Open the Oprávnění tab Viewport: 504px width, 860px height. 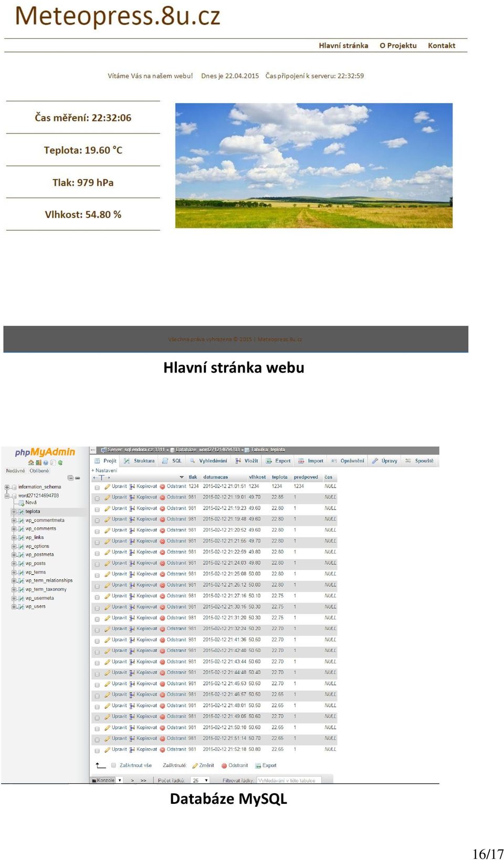tap(347, 461)
